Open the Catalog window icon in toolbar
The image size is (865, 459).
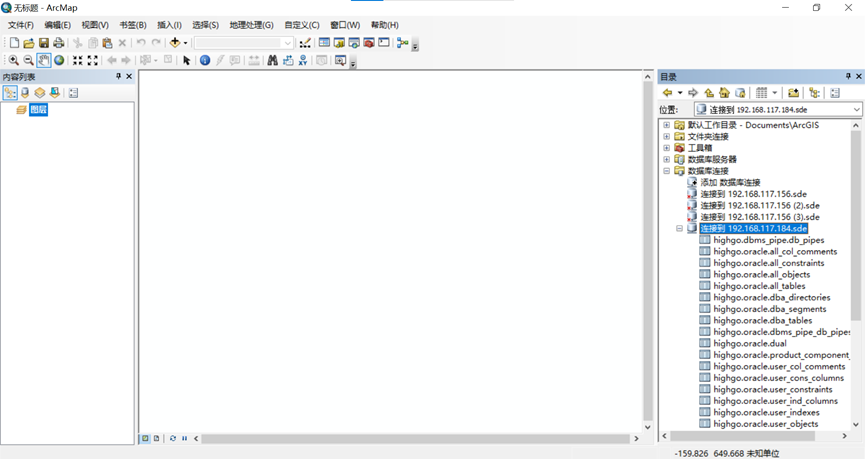click(x=339, y=43)
